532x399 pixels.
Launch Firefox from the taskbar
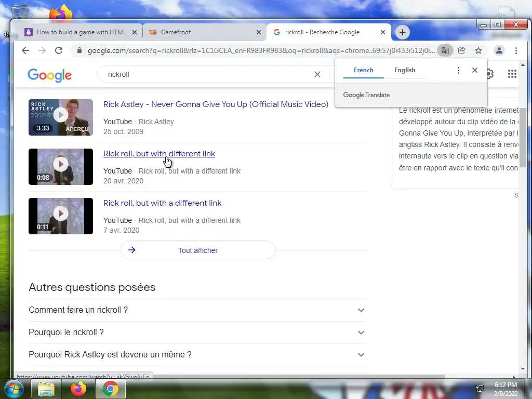click(x=78, y=389)
